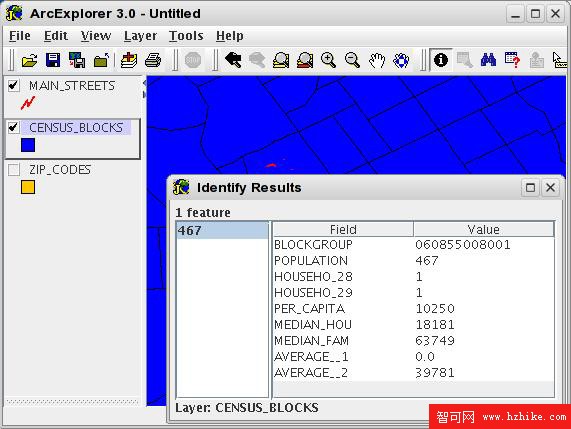Click the Stop sign icon
This screenshot has width=571, height=429.
[193, 60]
